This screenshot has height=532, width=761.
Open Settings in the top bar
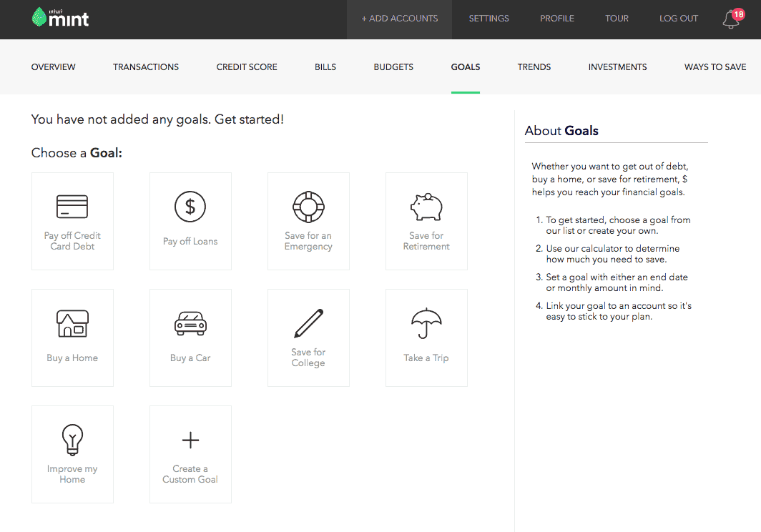click(x=488, y=19)
